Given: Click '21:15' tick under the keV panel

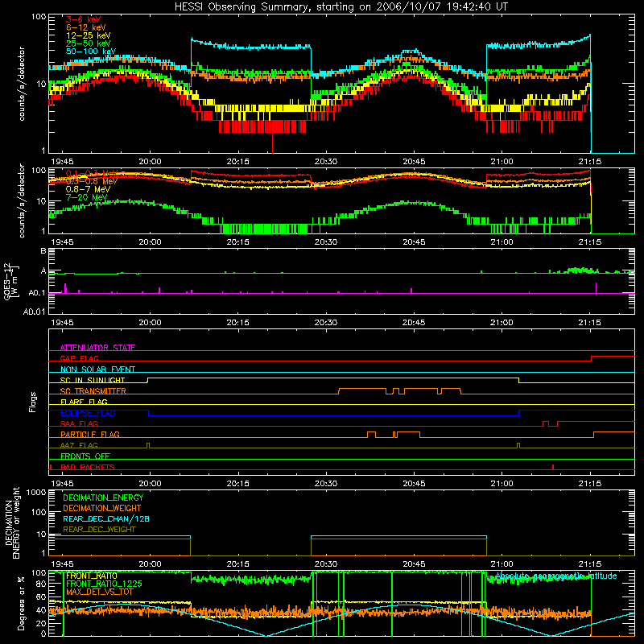Looking at the screenshot, I should tap(590, 162).
